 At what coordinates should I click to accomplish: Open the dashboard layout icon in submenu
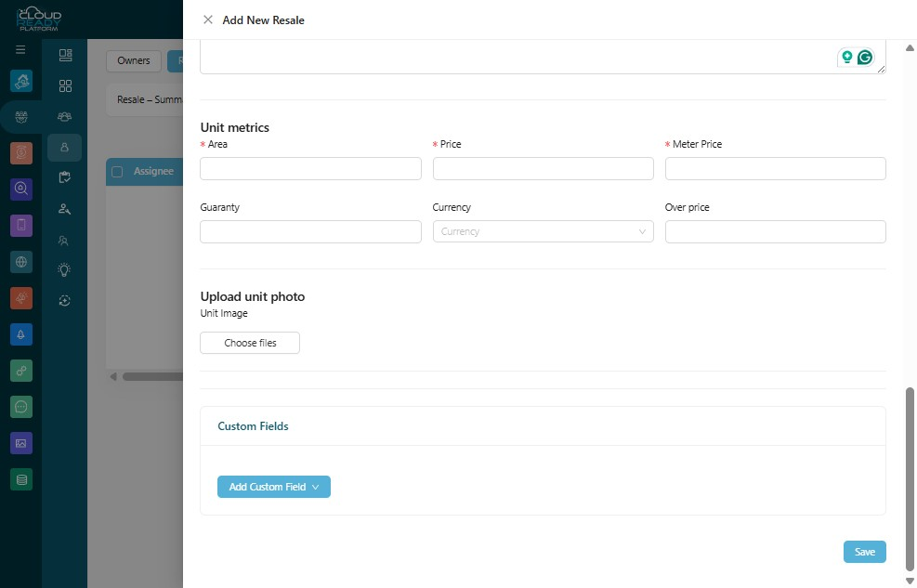coord(65,55)
